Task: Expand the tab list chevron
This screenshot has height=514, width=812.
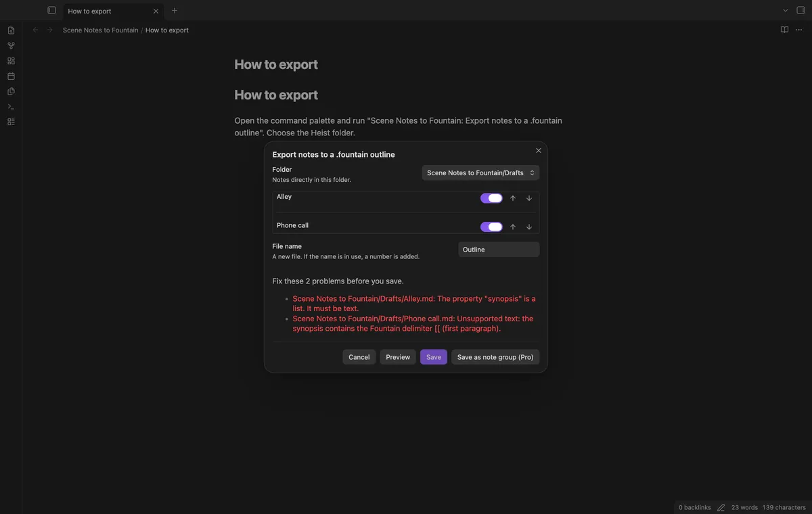Action: (786, 11)
